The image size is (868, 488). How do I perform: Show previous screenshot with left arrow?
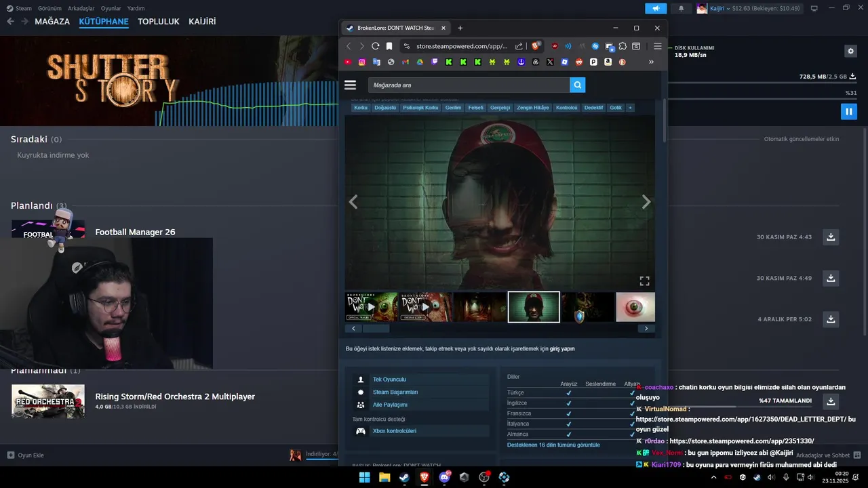click(x=353, y=201)
